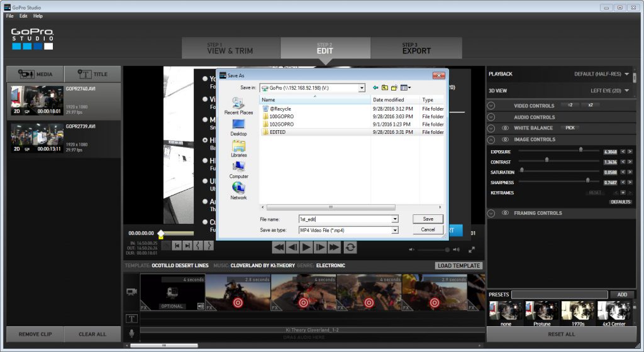Click the Load Template button
Screen dimensions: 644x352
[x=458, y=266]
